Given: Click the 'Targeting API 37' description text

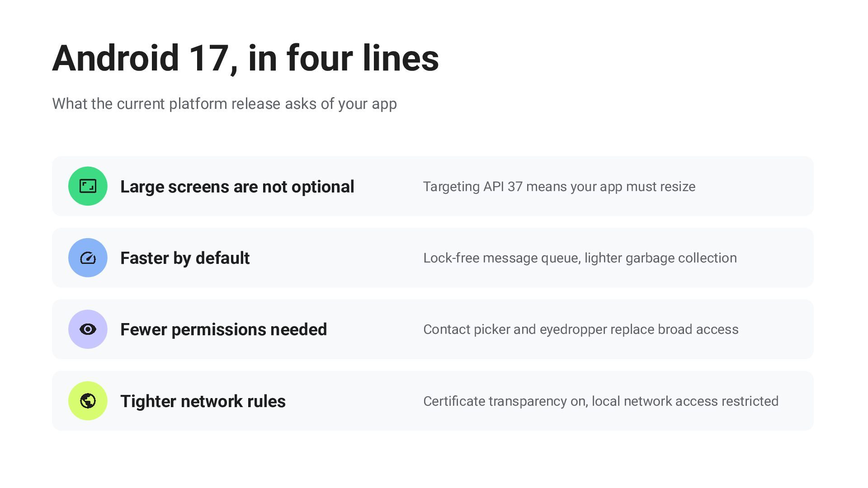Looking at the screenshot, I should [559, 187].
